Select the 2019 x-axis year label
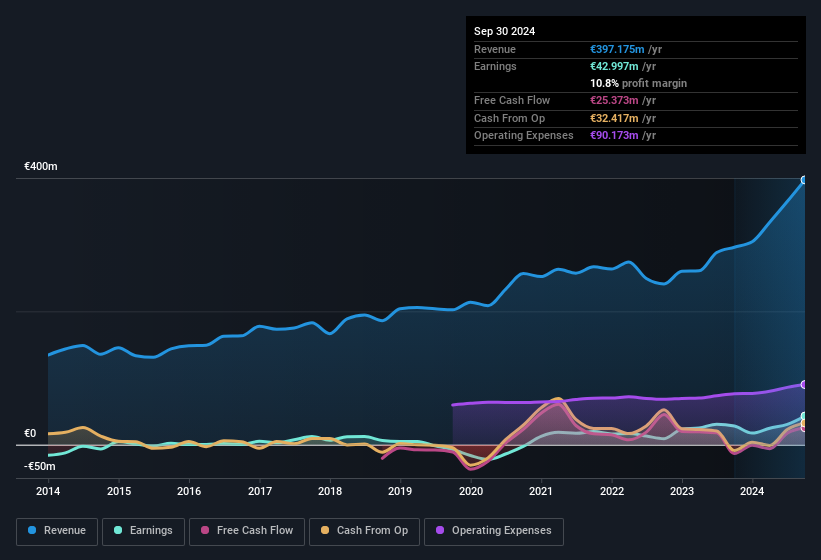The height and width of the screenshot is (560, 821). point(400,491)
